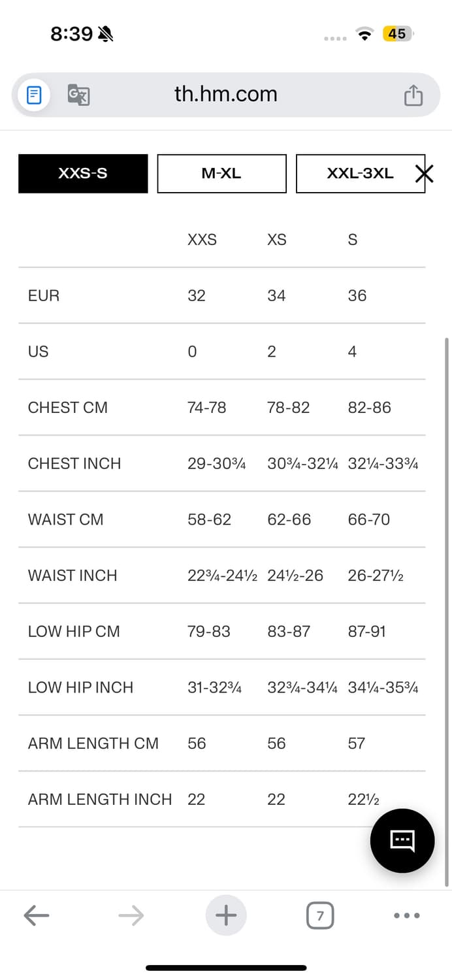
Task: Open the browser three-dot menu
Action: pyautogui.click(x=407, y=915)
